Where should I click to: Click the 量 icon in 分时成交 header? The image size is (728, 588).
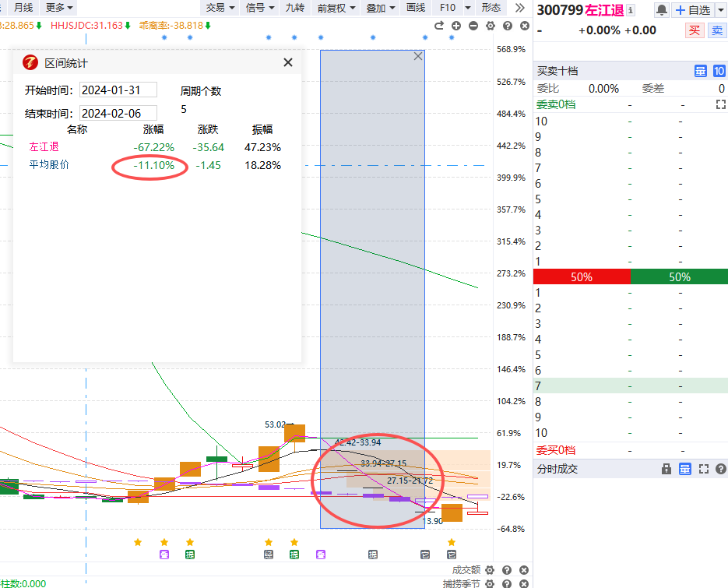pos(685,469)
